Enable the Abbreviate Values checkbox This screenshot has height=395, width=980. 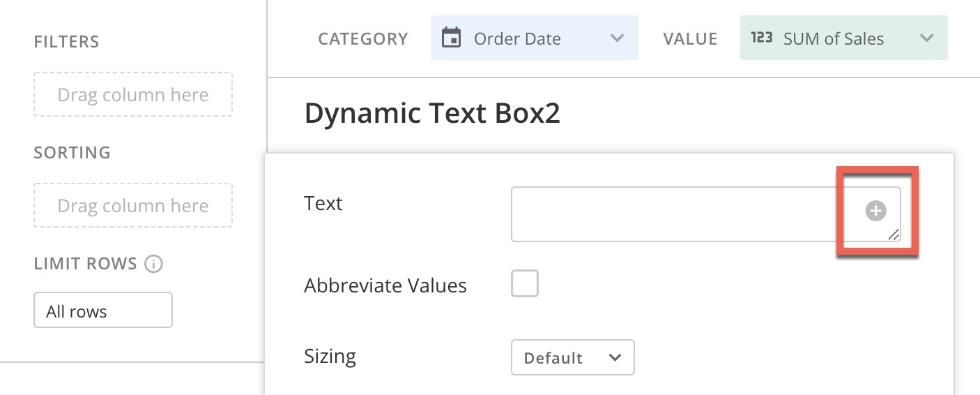[x=525, y=284]
